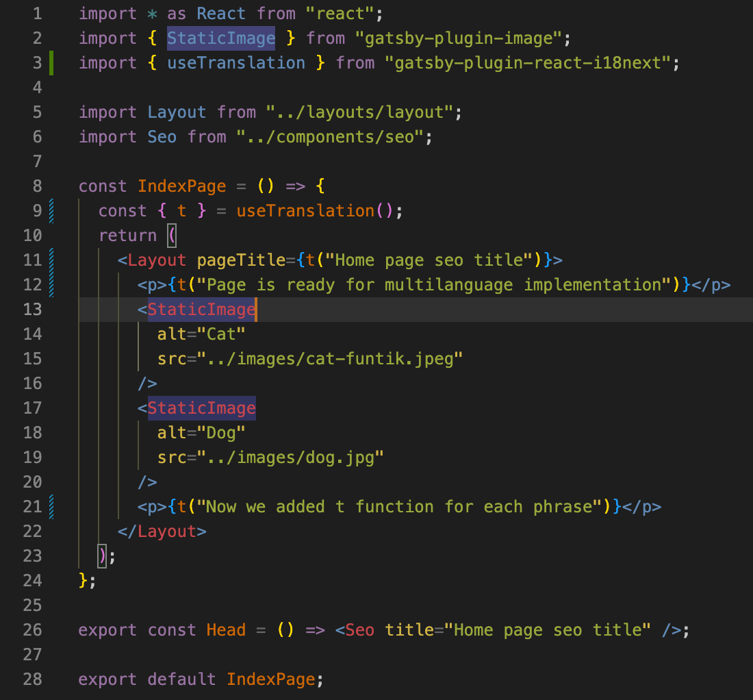Click alt="Cat" attribute
753x700 pixels.
201,334
